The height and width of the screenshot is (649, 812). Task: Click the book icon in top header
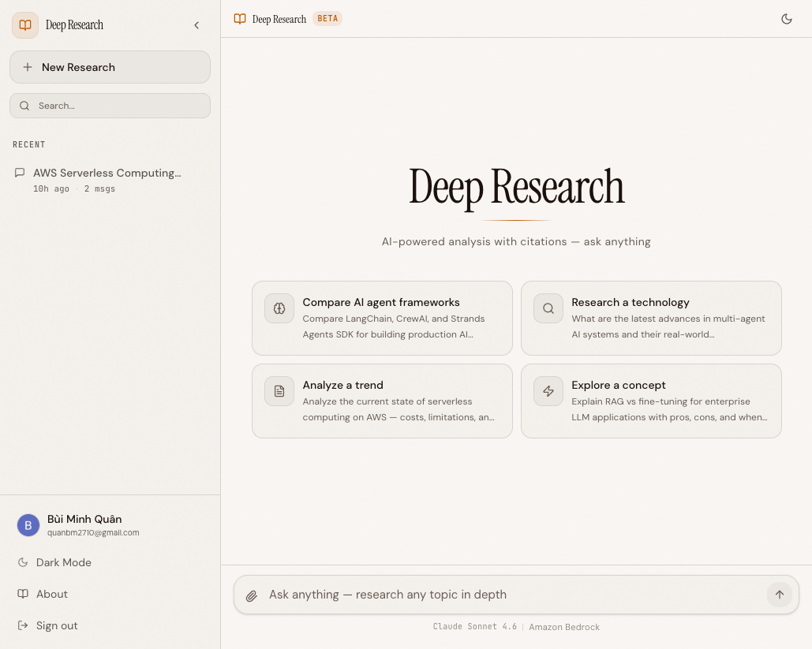pos(240,19)
